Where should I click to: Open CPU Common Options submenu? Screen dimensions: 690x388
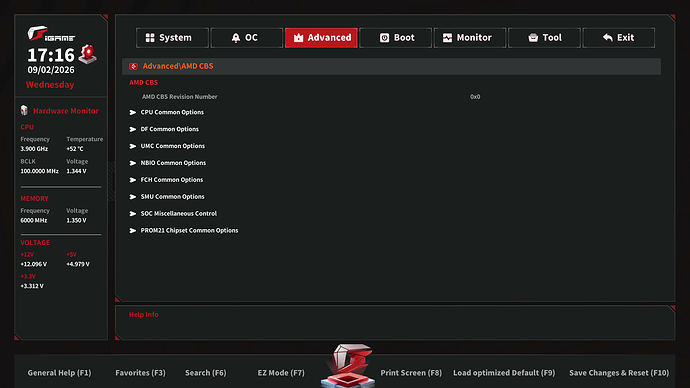tap(172, 112)
